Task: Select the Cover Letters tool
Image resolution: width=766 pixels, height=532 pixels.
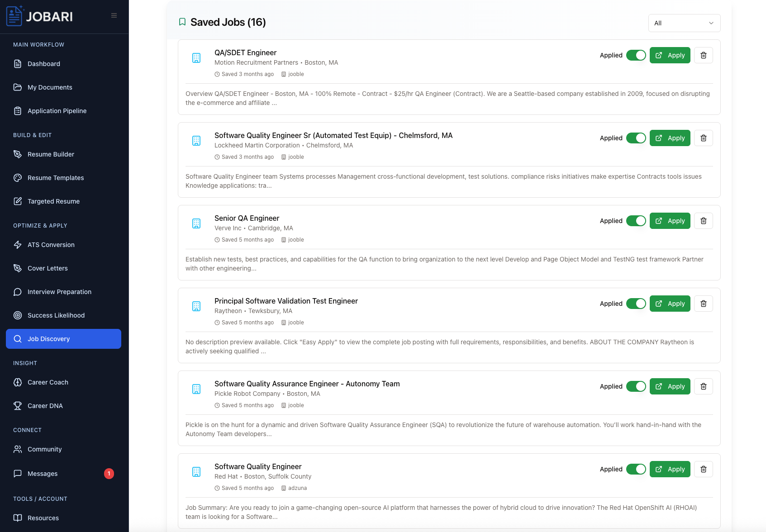Action: point(48,268)
